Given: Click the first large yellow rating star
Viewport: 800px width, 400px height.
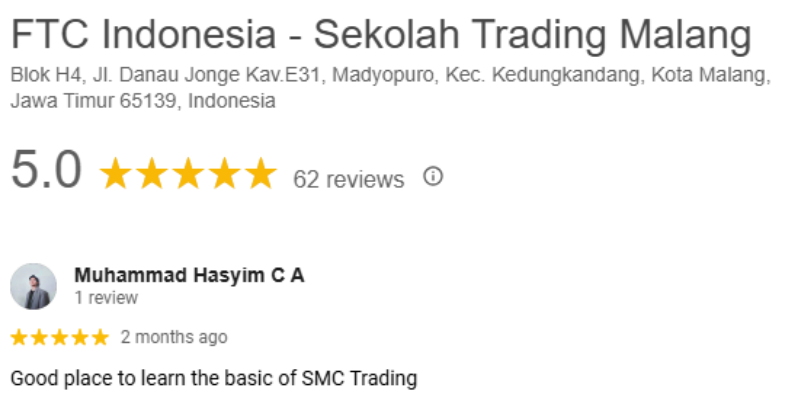Looking at the screenshot, I should (x=117, y=174).
